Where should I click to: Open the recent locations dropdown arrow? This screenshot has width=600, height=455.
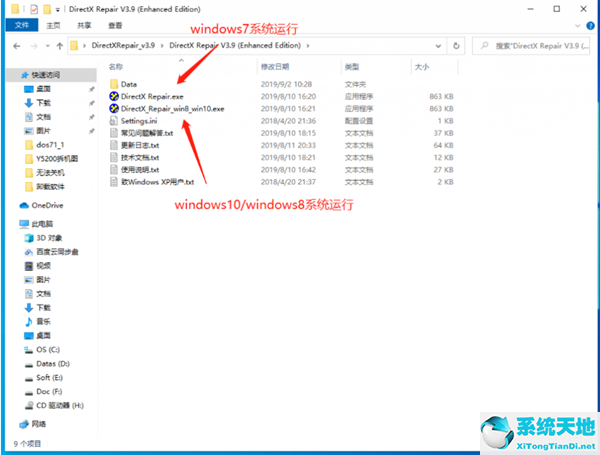[47, 46]
